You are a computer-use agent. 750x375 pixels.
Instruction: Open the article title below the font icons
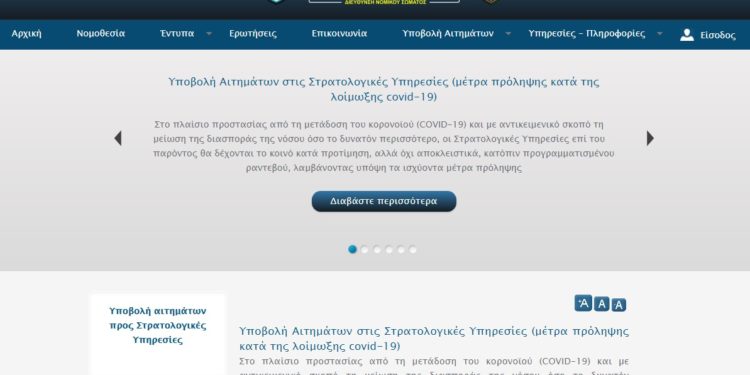[x=434, y=338]
